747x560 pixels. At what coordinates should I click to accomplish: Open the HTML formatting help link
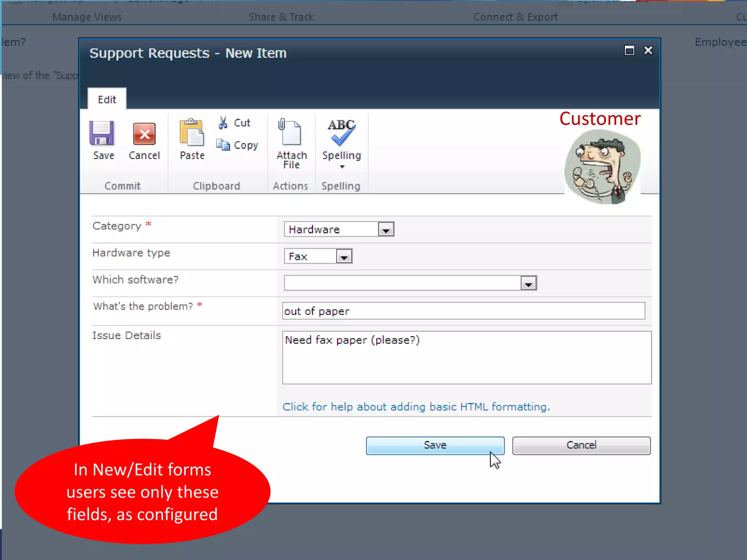coord(416,407)
